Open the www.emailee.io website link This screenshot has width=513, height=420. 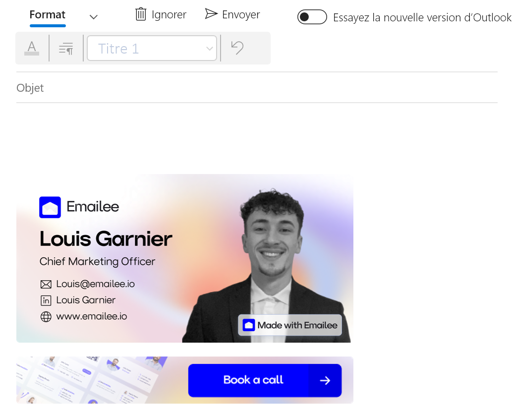(x=92, y=316)
